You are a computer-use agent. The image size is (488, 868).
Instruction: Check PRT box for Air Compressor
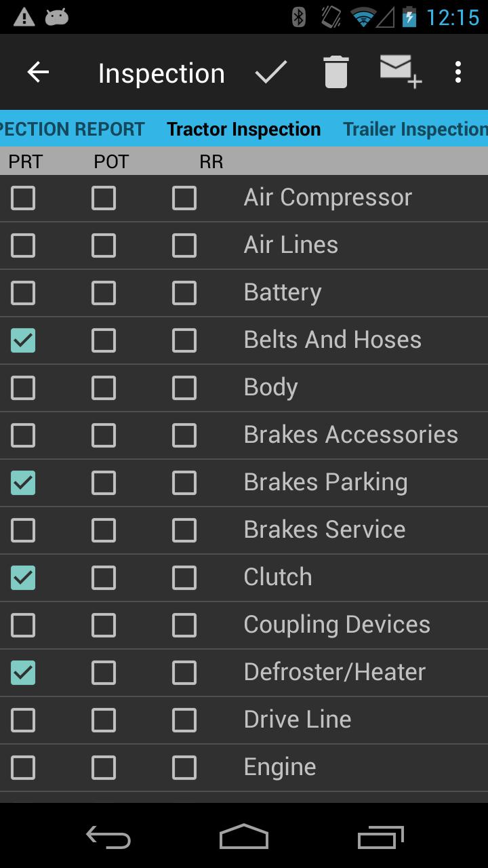tap(23, 198)
